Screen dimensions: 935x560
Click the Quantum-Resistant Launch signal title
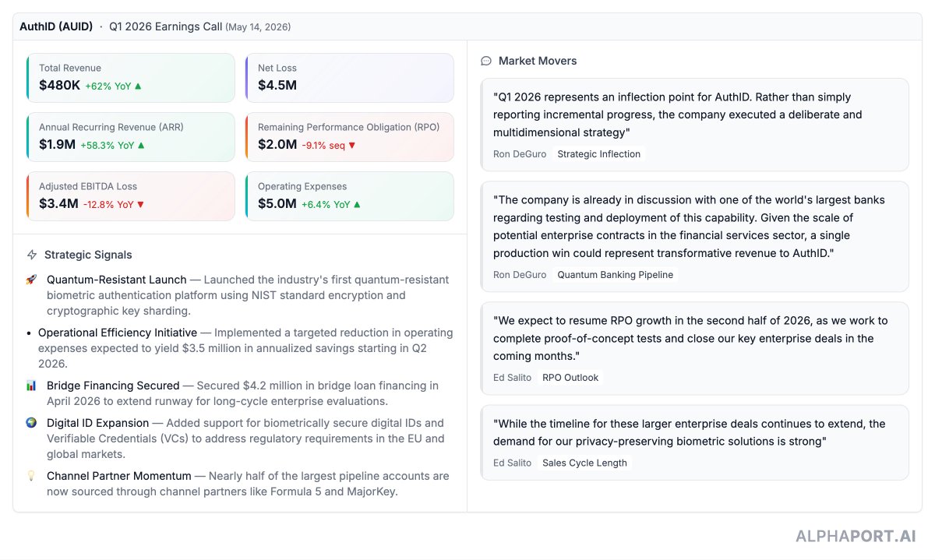(x=117, y=280)
